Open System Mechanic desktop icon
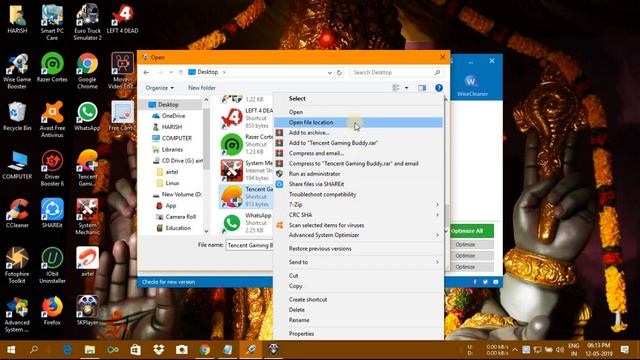This screenshot has width=640, height=360. click(87, 217)
